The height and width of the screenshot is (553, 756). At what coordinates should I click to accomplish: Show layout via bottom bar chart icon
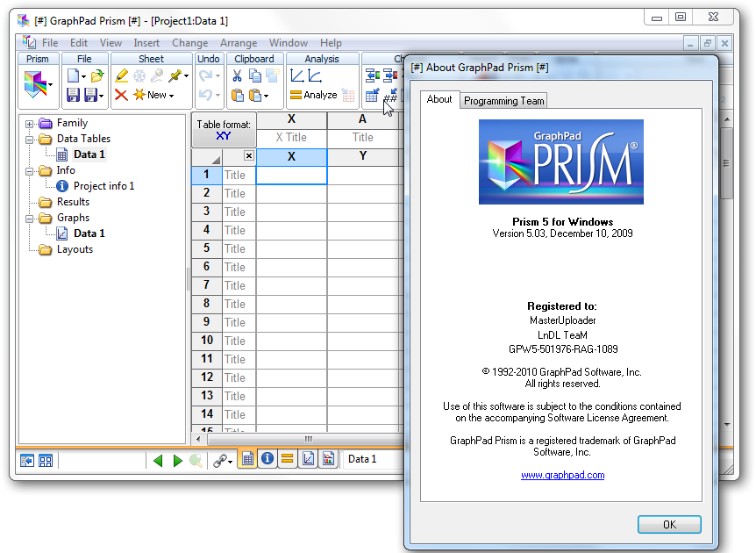tap(328, 459)
